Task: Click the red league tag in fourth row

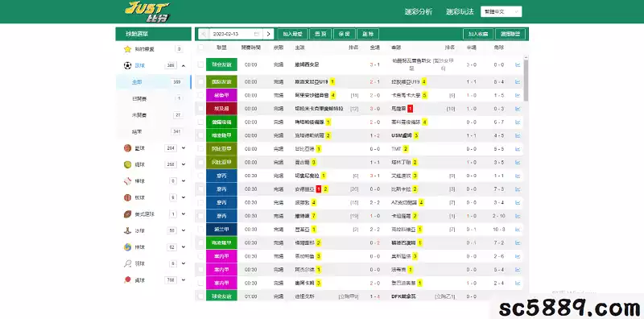Action: pos(221,109)
